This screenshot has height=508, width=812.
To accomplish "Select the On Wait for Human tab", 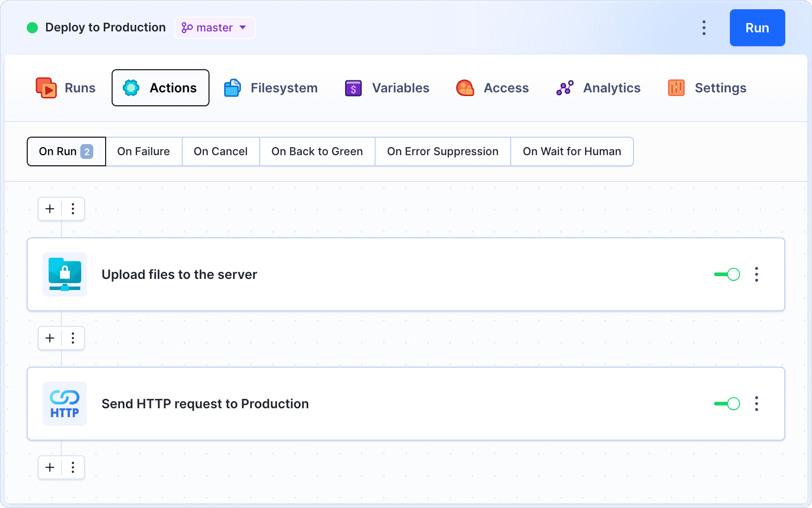I will point(572,151).
